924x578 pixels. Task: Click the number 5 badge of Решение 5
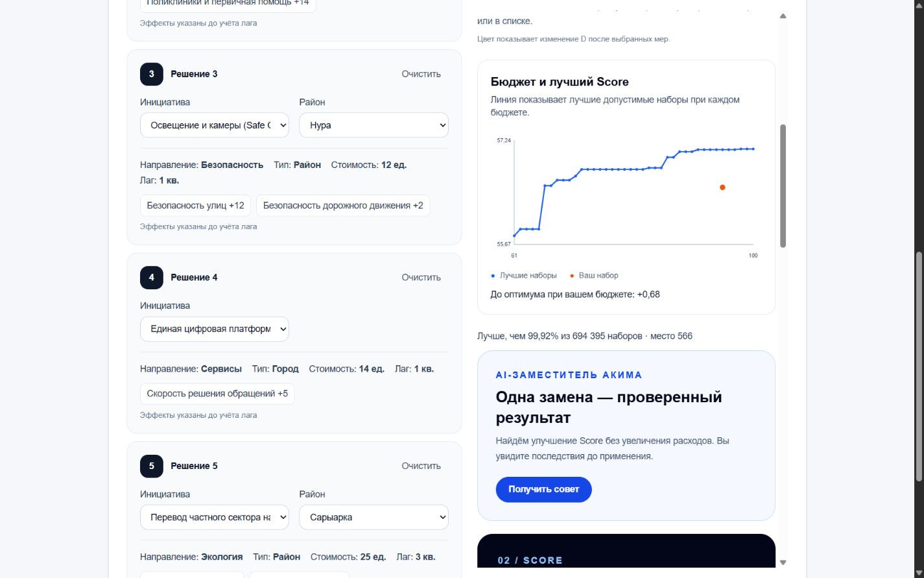coord(152,466)
